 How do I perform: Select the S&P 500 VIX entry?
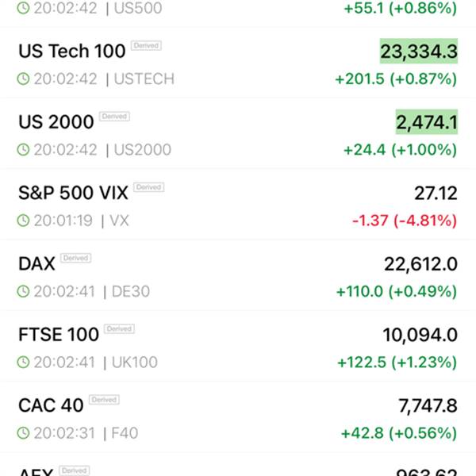(x=72, y=192)
